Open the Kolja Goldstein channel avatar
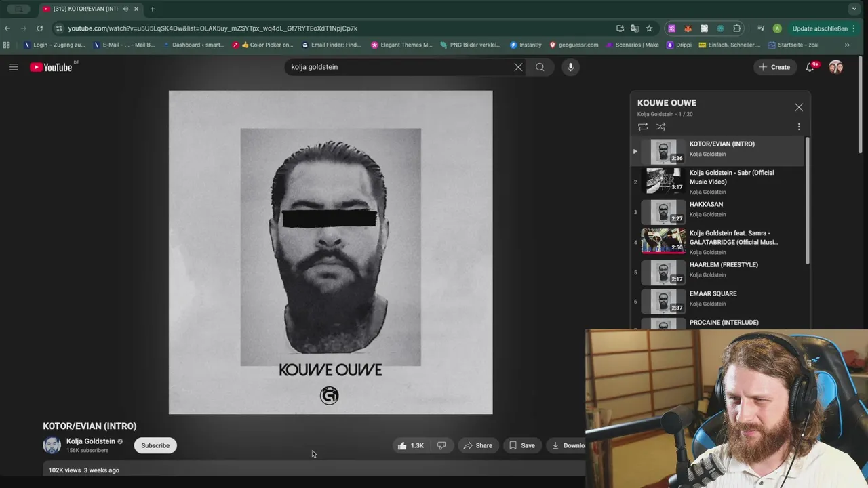 [x=52, y=445]
